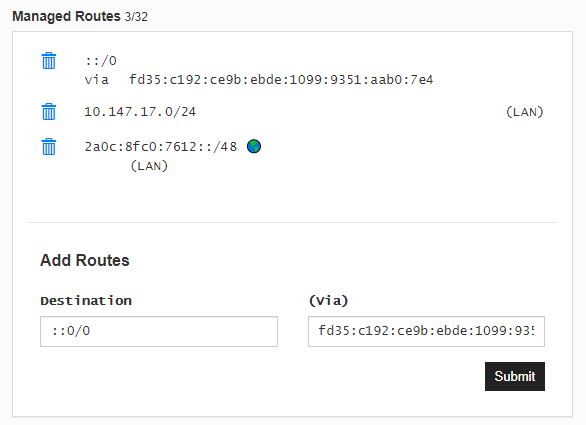
Task: Click the divider line above Add Routes
Action: pos(293,222)
